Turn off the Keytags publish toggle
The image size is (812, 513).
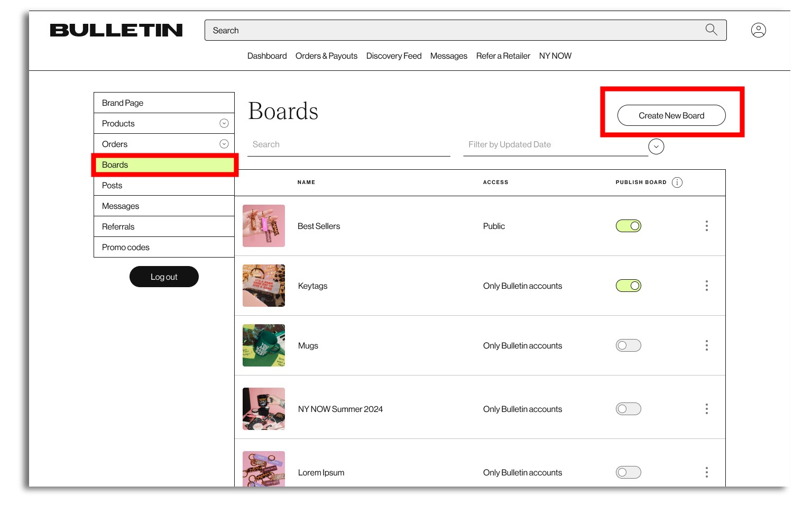(x=628, y=286)
